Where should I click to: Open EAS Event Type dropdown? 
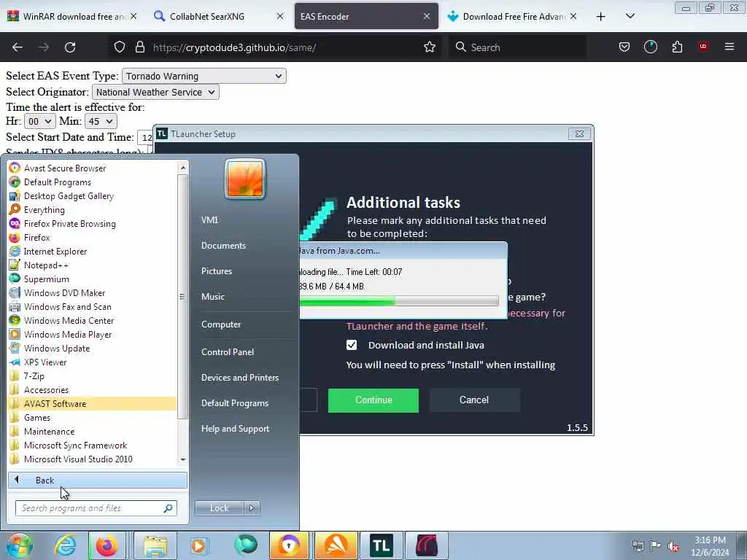[x=204, y=76]
